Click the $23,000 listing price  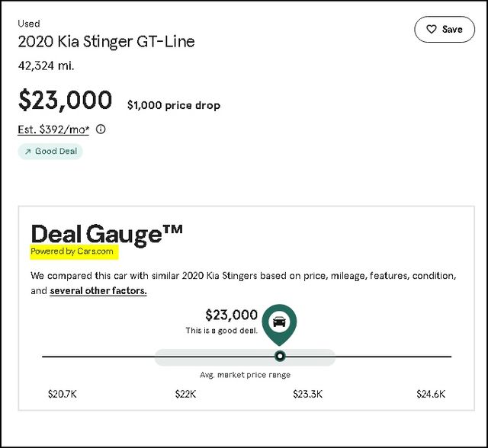(x=65, y=100)
